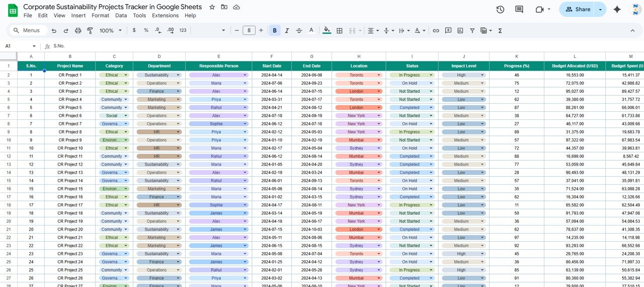
Task: Open the comments panel icon
Action: pyautogui.click(x=519, y=10)
